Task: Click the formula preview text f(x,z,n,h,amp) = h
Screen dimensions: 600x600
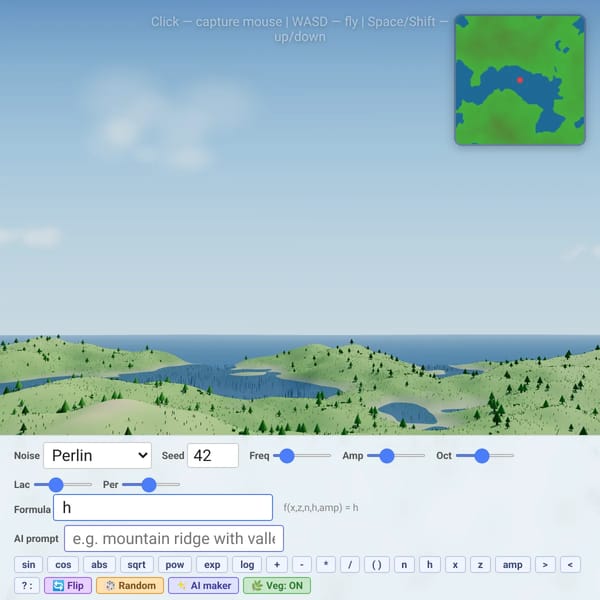Action: [321, 508]
